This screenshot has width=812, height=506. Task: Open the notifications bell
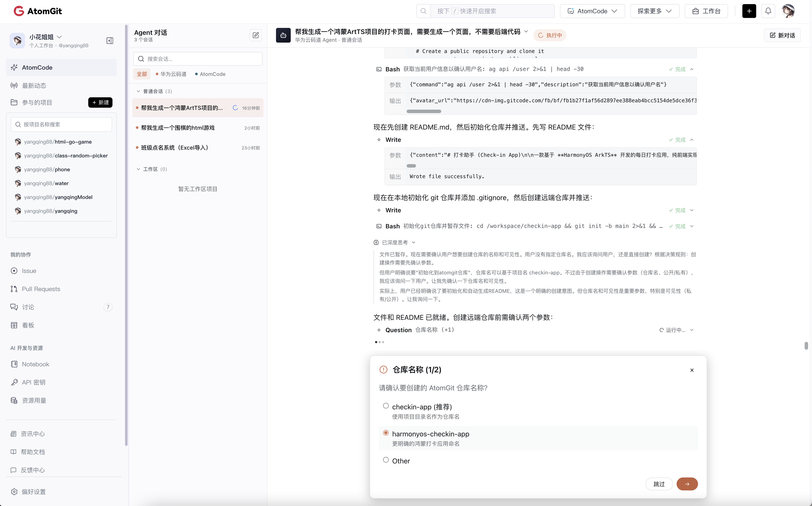(768, 11)
